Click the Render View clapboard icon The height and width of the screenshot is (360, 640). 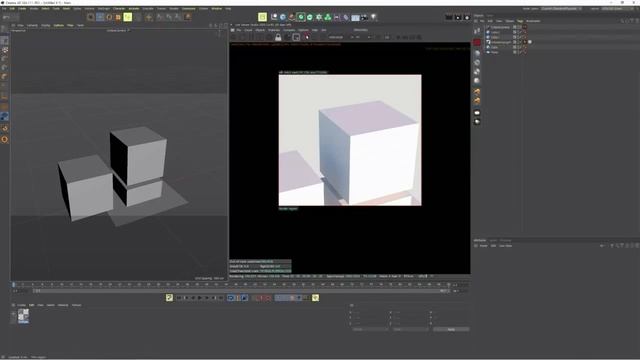click(449, 18)
